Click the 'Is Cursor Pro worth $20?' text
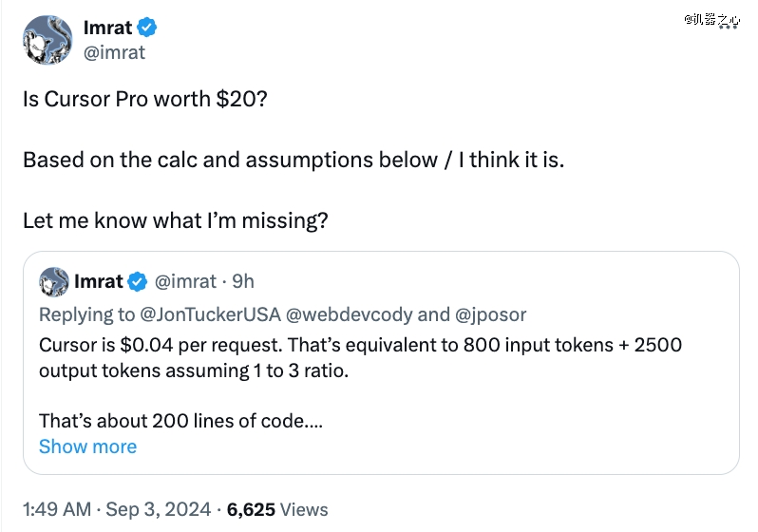Viewport: 758px width, 532px height. (145, 99)
